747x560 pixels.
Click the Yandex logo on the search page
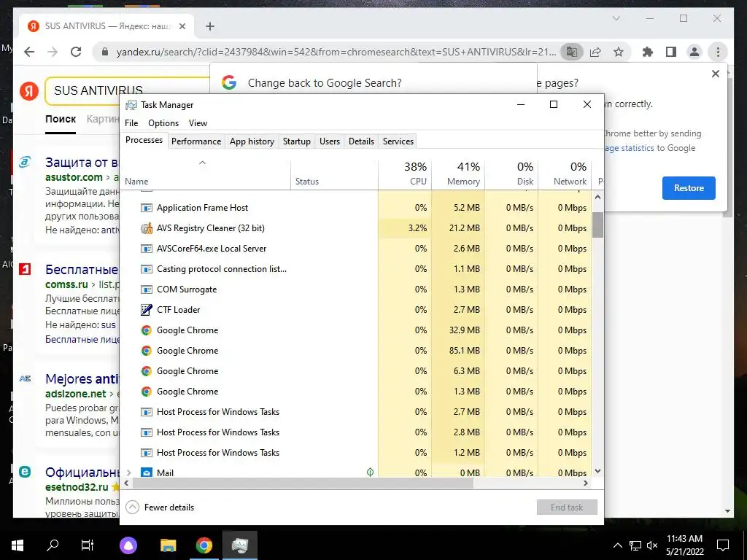(29, 91)
